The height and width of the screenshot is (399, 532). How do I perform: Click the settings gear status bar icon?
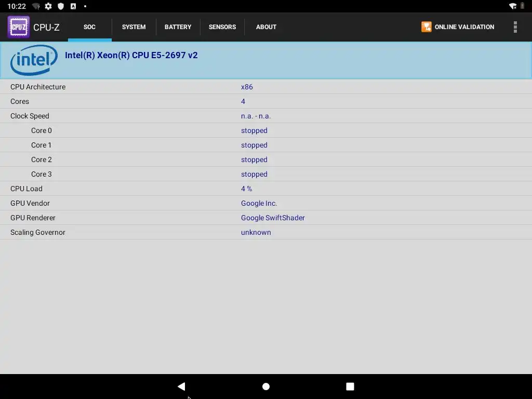pyautogui.click(x=48, y=6)
